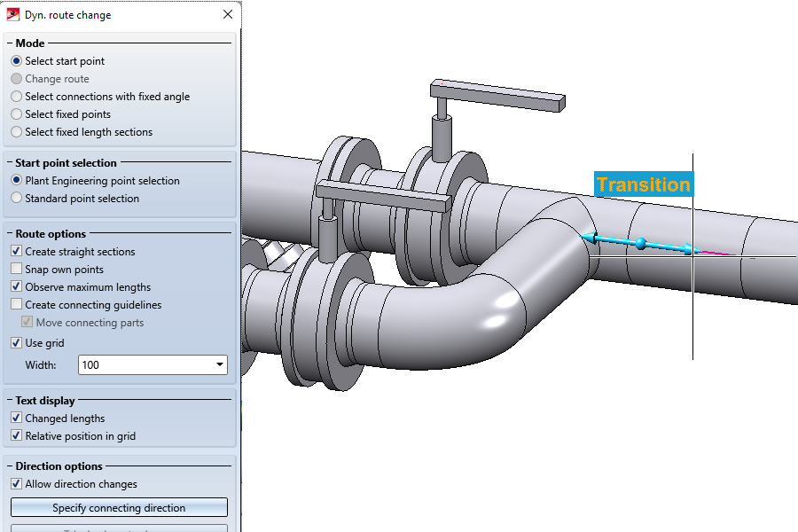Click the 'Route options' section header

(51, 234)
